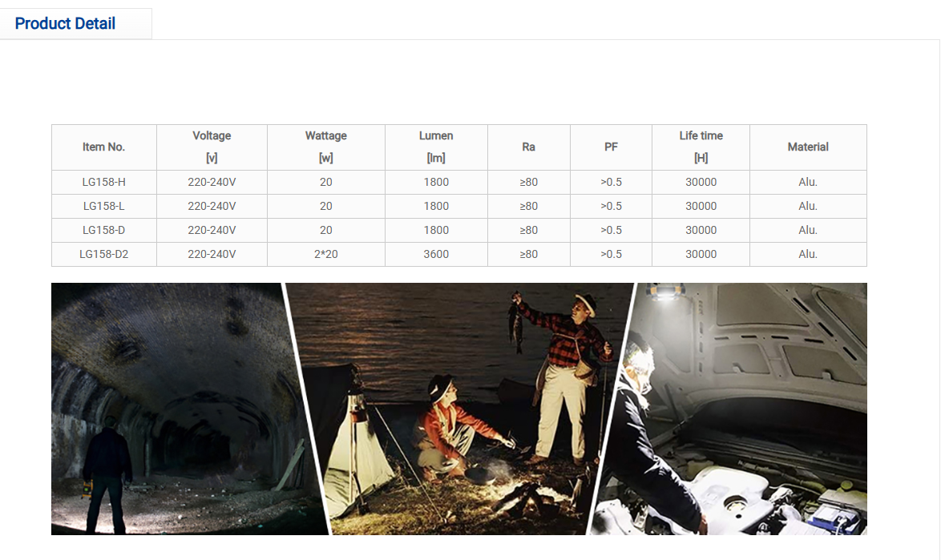Click the Wattage [w] column header
941x560 pixels.
[x=326, y=147]
